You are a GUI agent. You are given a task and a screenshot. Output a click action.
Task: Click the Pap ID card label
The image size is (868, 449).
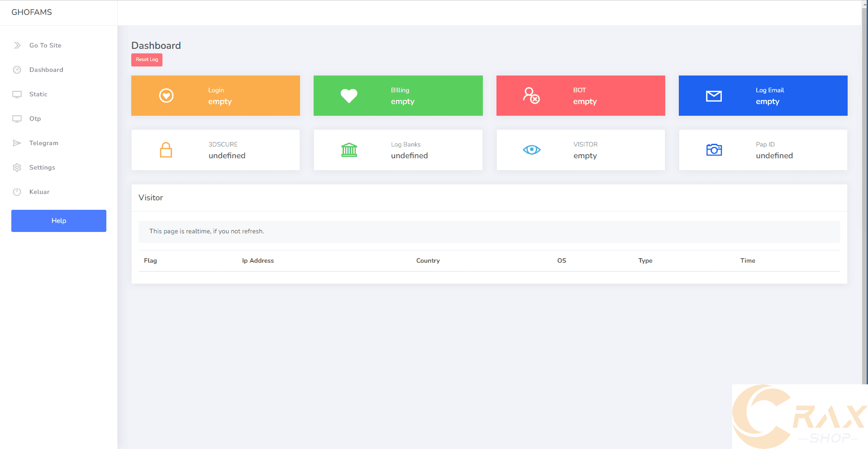(x=765, y=144)
